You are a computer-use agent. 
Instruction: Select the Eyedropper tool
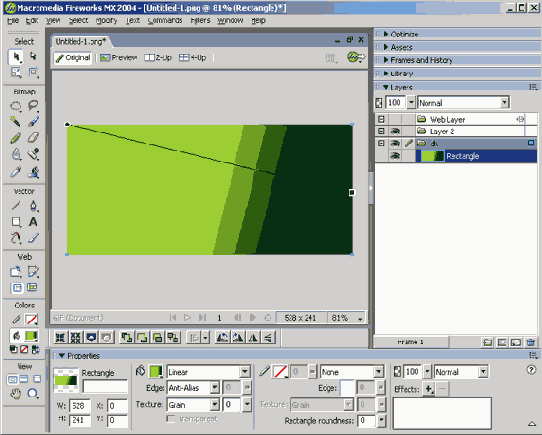coord(15,172)
